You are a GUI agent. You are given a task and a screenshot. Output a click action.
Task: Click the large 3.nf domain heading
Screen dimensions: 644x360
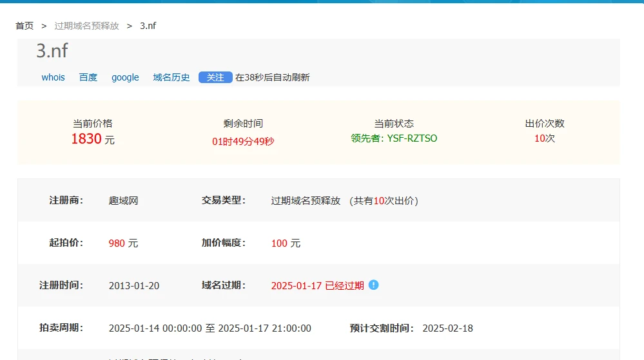52,51
